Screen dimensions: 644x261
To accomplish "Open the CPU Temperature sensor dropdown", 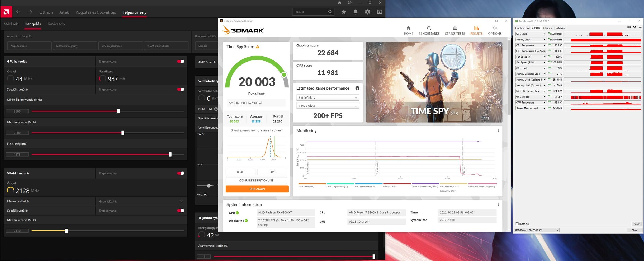I will [544, 102].
